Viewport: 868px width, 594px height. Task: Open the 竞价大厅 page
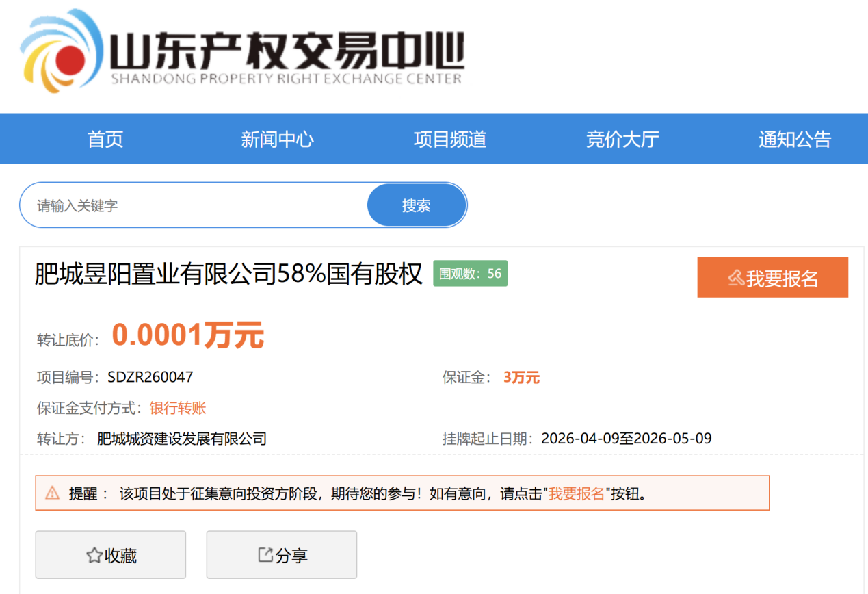622,139
